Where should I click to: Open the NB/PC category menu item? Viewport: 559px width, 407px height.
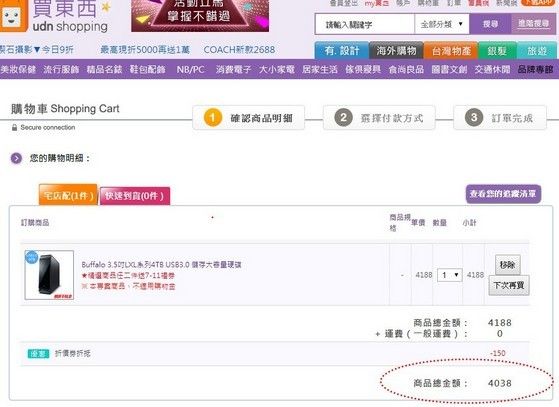point(190,69)
